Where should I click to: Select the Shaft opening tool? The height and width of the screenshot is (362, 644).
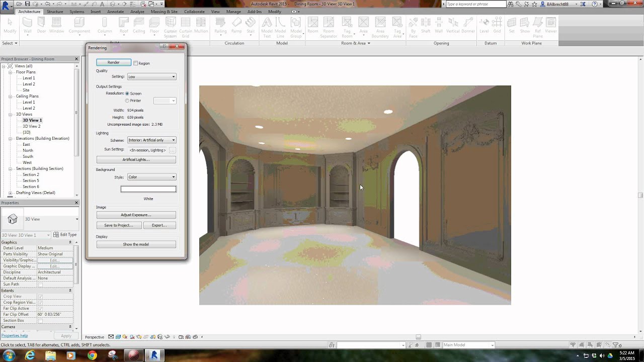point(426,25)
